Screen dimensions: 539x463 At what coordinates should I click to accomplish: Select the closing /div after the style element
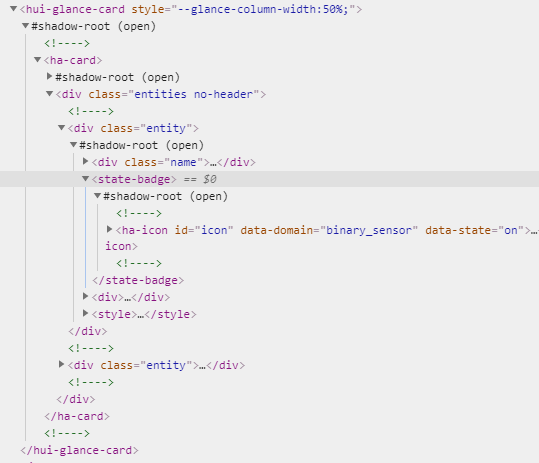click(x=88, y=331)
